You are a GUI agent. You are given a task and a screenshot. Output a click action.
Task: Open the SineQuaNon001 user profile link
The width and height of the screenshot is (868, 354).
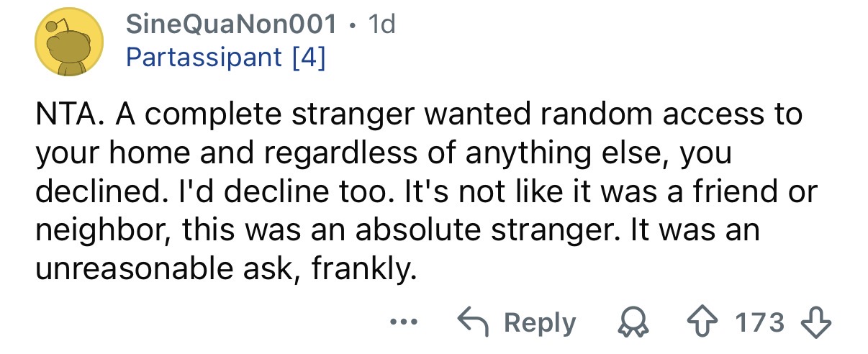click(231, 26)
